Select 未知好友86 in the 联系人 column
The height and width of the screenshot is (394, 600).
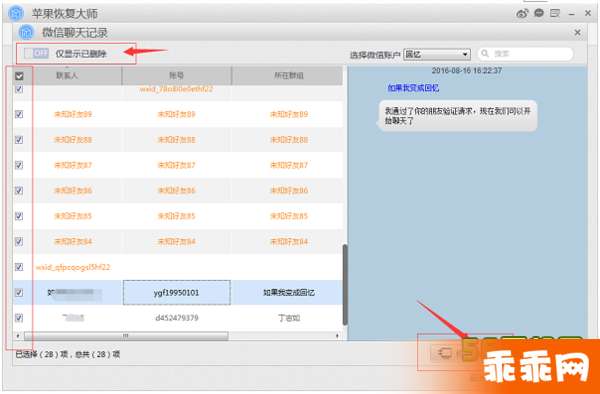pyautogui.click(x=73, y=190)
